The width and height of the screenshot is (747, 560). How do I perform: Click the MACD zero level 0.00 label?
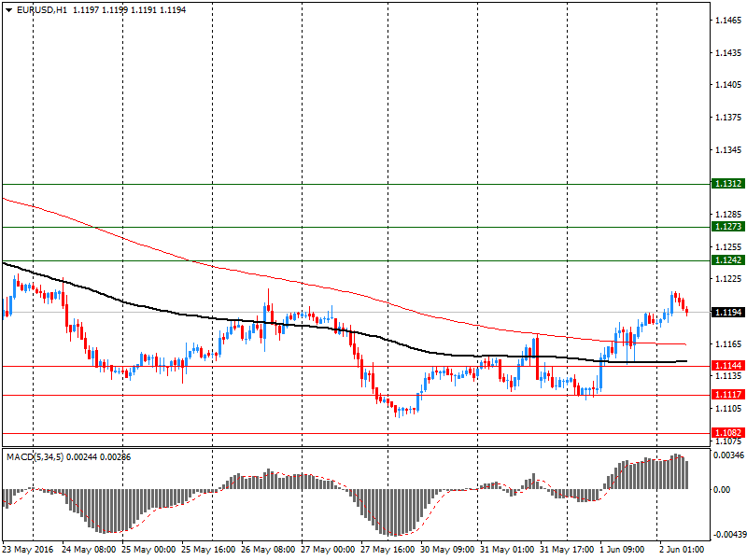tap(722, 489)
